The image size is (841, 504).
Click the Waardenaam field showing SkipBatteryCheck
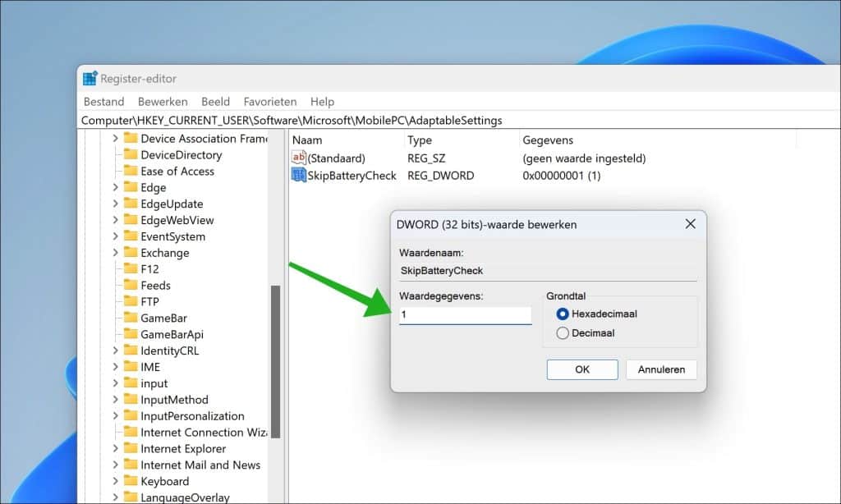(548, 271)
